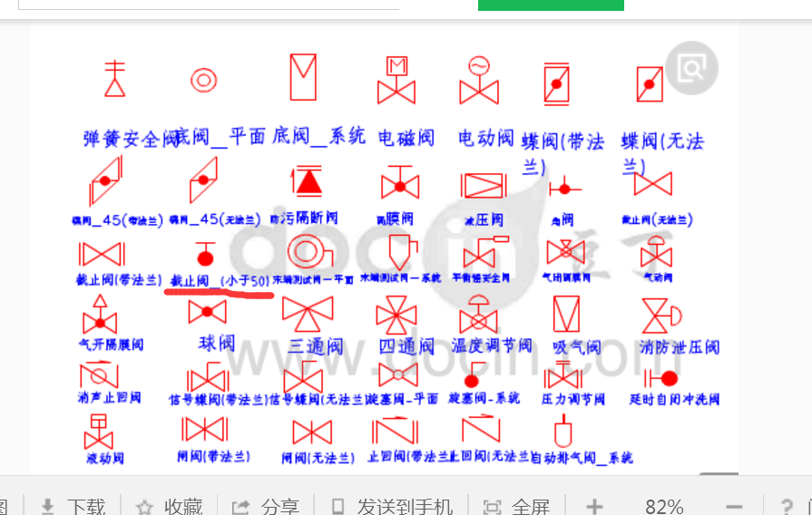Click the 分享 share button
This screenshot has height=515, width=812.
click(x=266, y=506)
